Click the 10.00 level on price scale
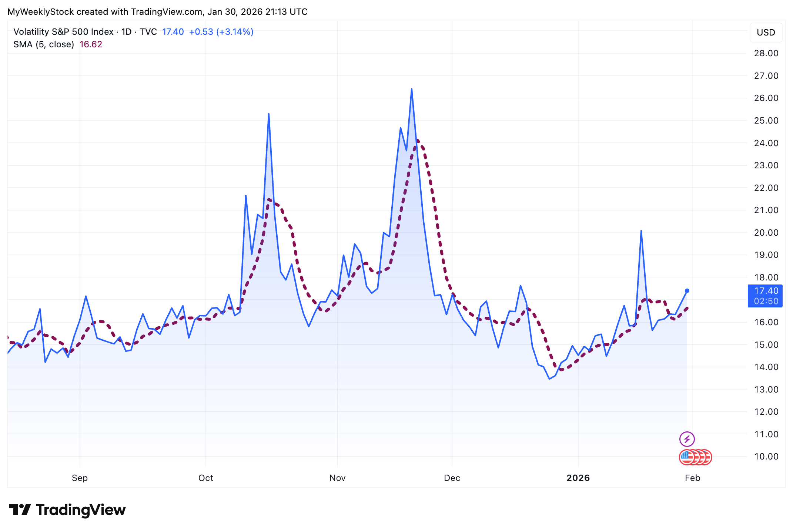 tap(766, 457)
